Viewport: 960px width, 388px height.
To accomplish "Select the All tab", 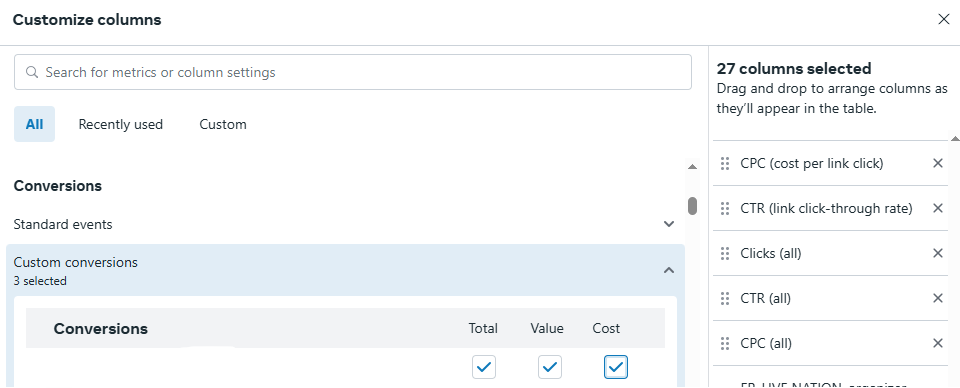I will [34, 124].
